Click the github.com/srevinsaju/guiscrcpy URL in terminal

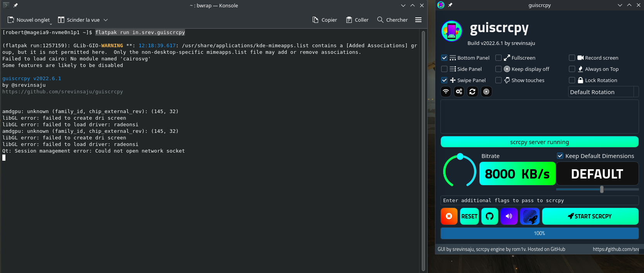click(63, 91)
